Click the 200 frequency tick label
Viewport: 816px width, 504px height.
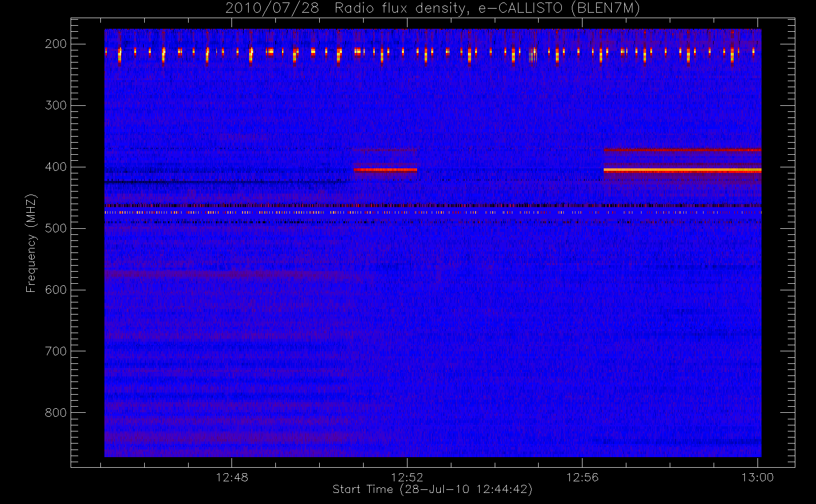coord(56,44)
